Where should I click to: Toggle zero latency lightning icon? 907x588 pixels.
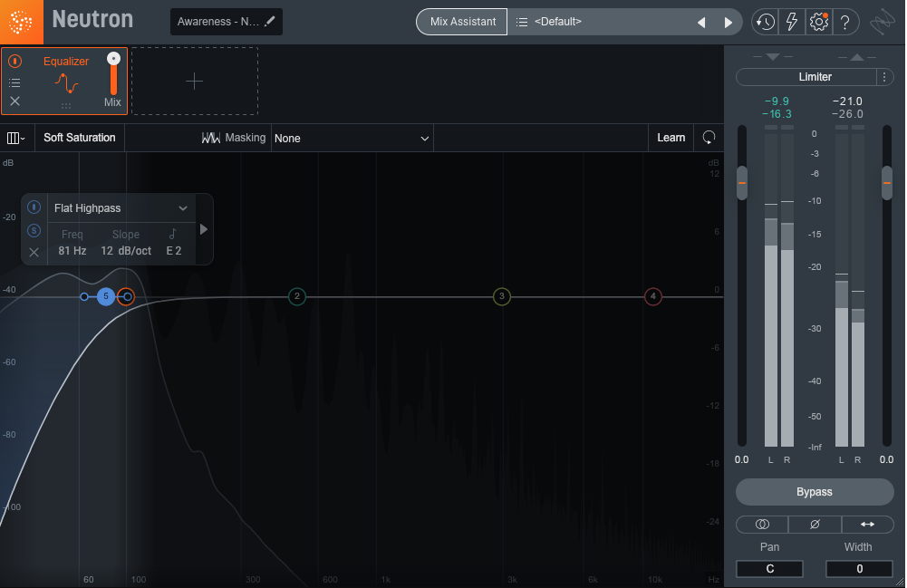point(791,22)
